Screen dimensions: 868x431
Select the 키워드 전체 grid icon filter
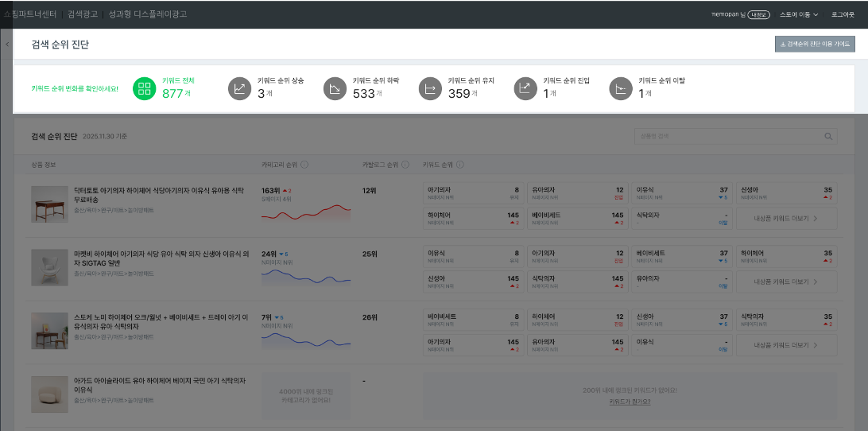(144, 89)
